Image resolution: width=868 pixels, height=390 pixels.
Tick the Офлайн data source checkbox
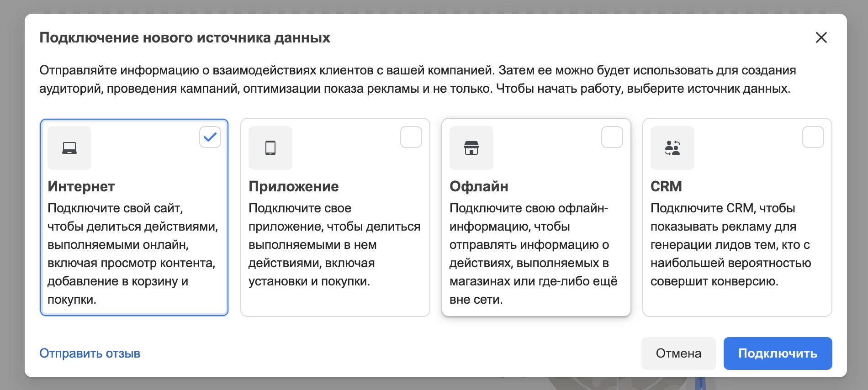click(612, 137)
